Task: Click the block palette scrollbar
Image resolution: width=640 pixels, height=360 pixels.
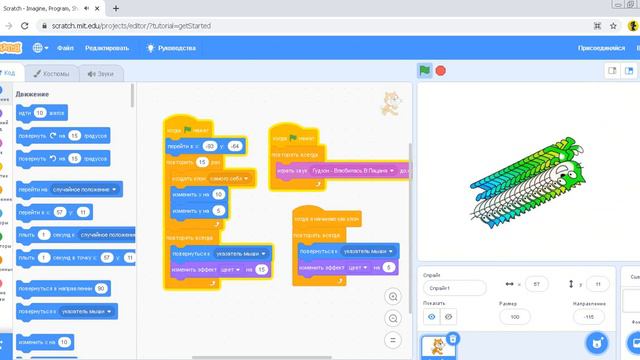Action: (x=132, y=96)
